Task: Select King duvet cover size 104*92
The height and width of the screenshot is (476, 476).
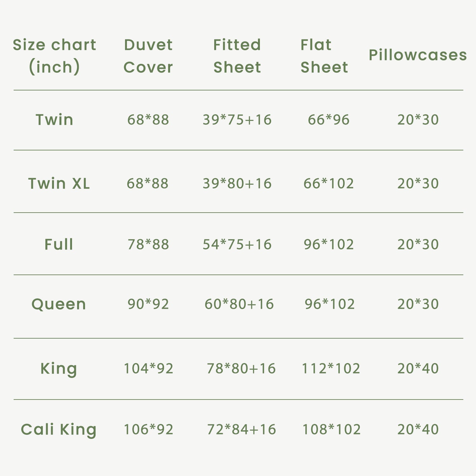Action: [x=148, y=368]
